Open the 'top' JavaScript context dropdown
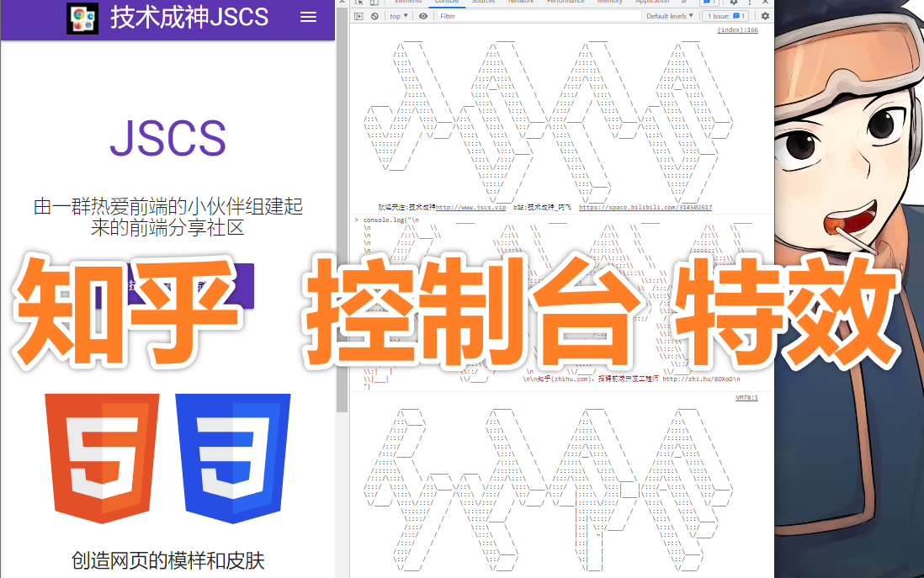Screen dimensions: 924x578 coord(399,16)
